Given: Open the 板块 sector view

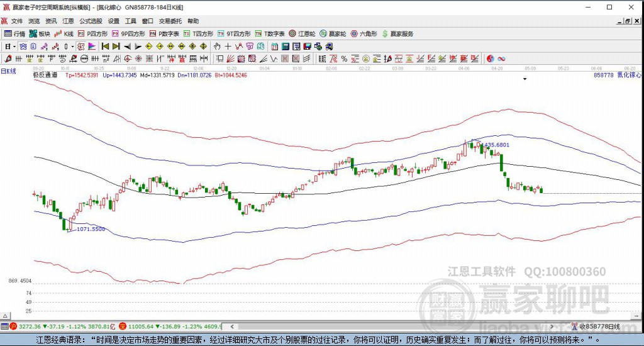Looking at the screenshot, I should 40,34.
